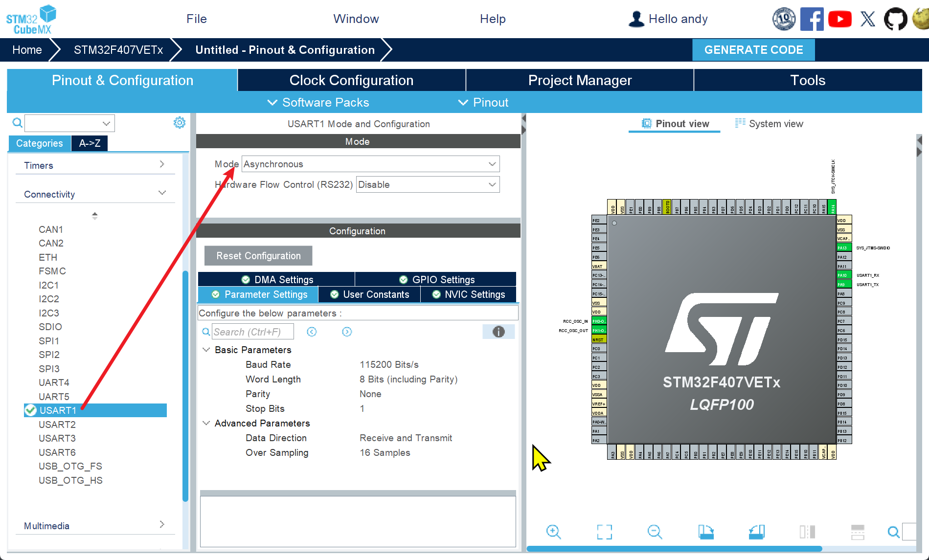Open the Pinout dropdown menu
Viewport: 929px width, 560px height.
[483, 102]
